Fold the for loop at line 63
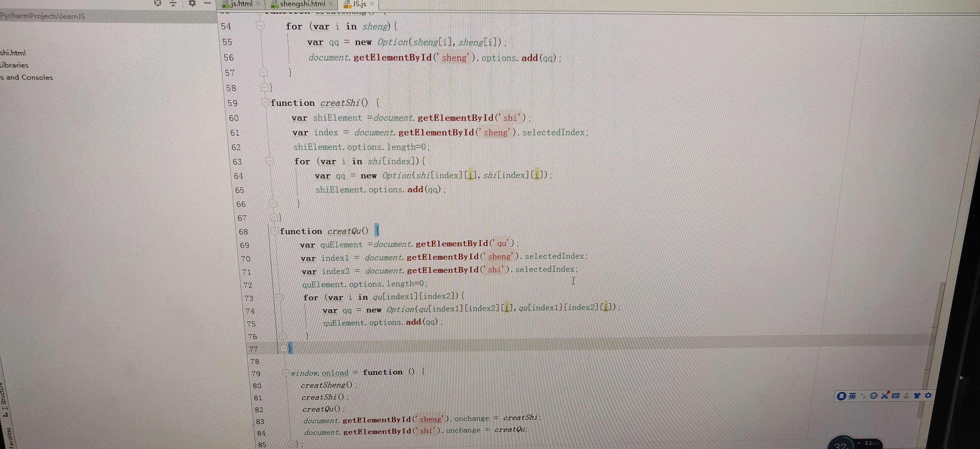This screenshot has width=980, height=449. coord(269,161)
